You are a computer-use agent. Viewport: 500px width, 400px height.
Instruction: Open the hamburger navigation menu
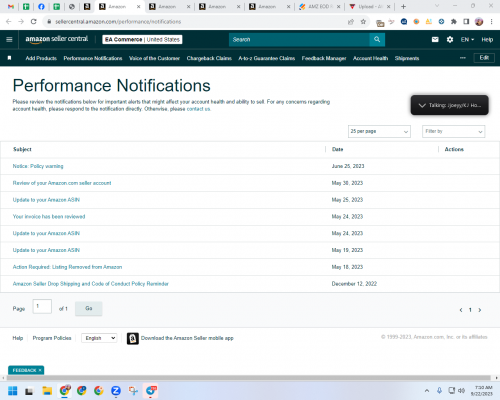pyautogui.click(x=9, y=40)
